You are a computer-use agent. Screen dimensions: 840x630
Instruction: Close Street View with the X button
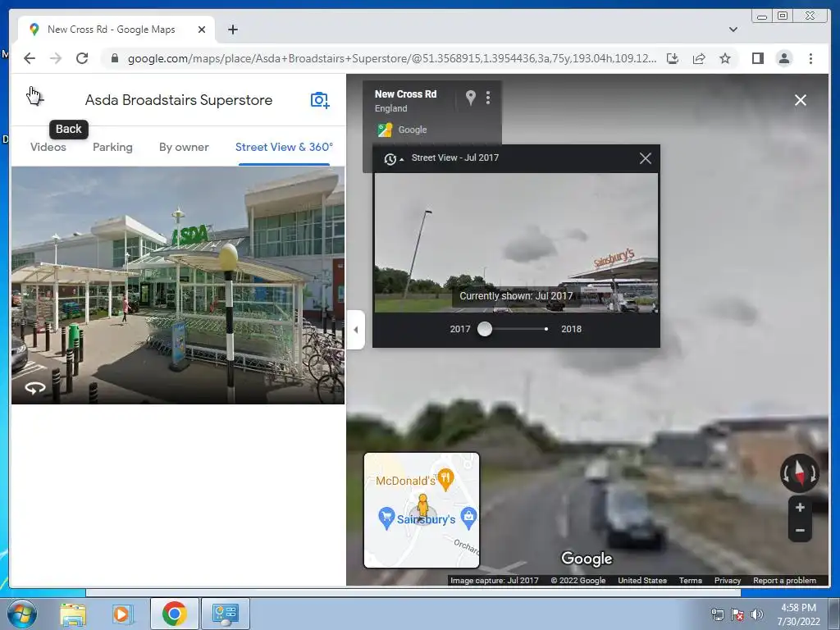coord(801,100)
